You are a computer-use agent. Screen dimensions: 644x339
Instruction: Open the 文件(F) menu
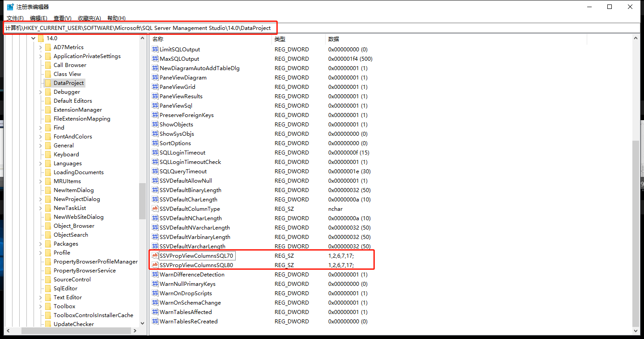click(15, 18)
